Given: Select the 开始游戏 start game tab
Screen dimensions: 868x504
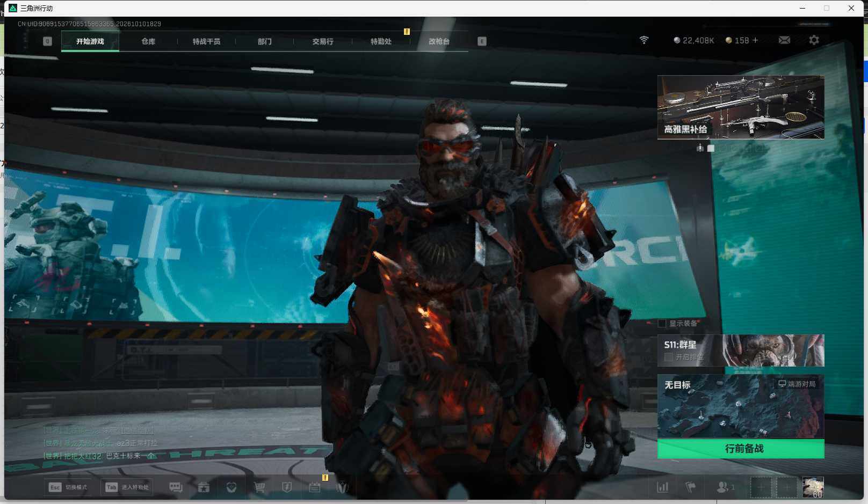Looking at the screenshot, I should coord(90,41).
